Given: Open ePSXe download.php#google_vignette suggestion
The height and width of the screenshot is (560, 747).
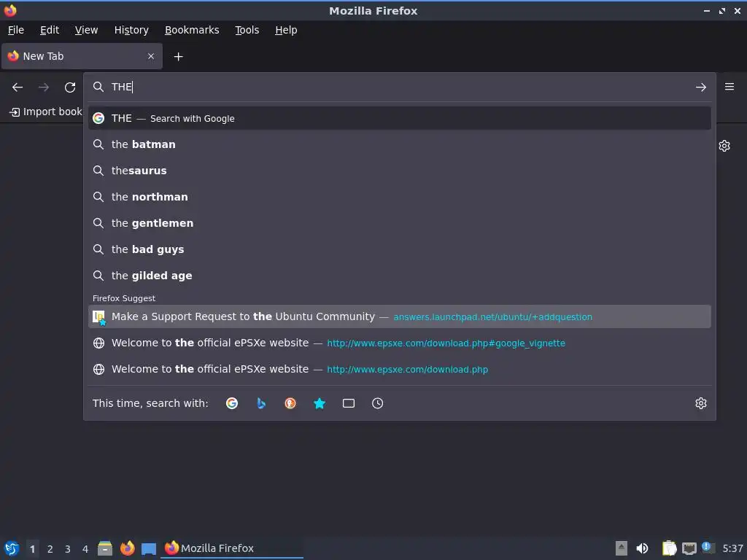Looking at the screenshot, I should pos(400,343).
